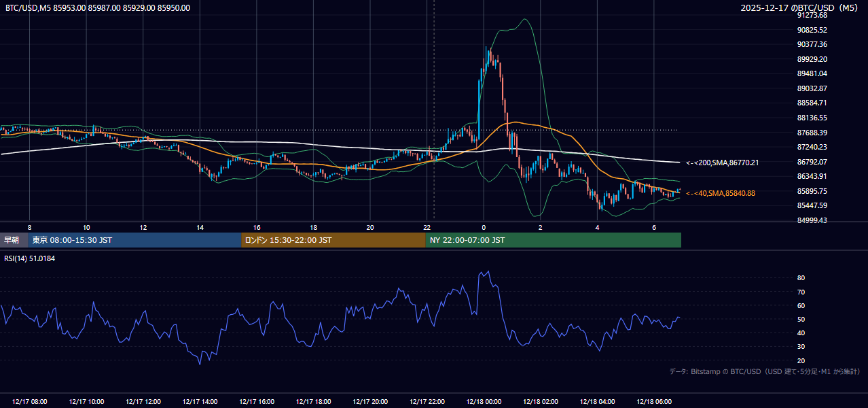Click the RSI axis value 80
Screen dimensions: 868x408
[801, 278]
